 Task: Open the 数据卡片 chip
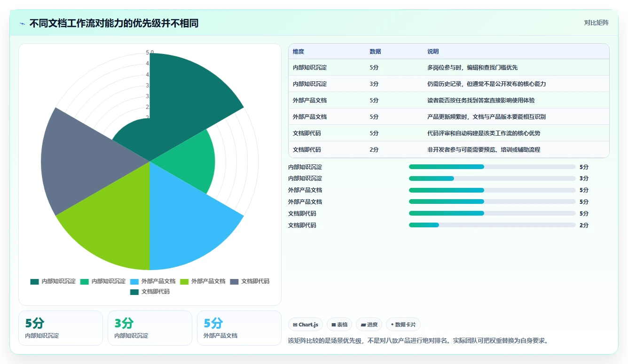point(403,325)
